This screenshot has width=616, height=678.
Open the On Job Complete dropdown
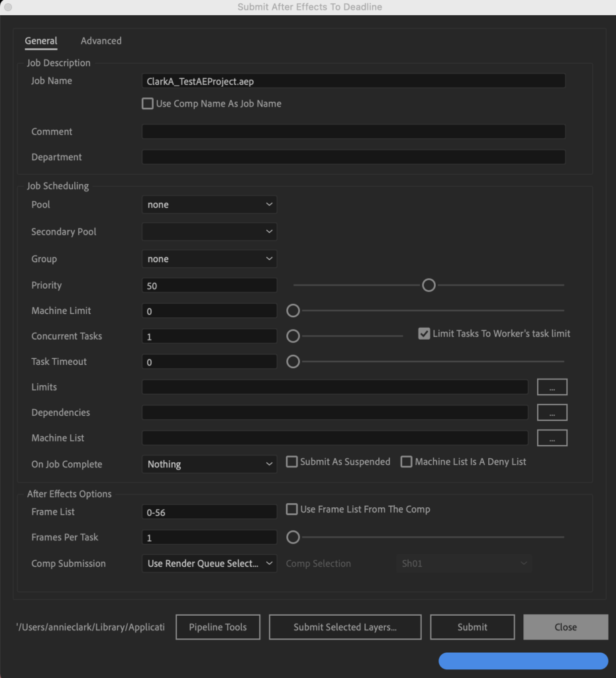click(209, 464)
